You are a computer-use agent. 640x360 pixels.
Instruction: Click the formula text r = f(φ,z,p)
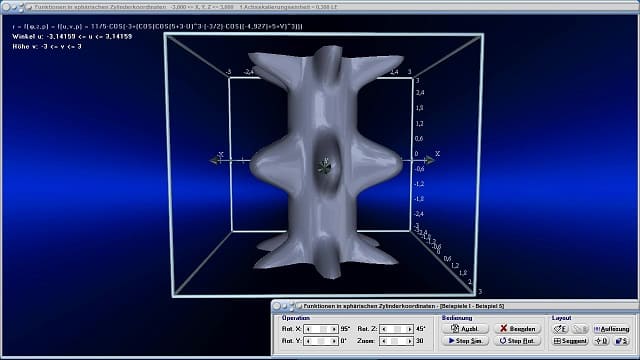pos(157,27)
